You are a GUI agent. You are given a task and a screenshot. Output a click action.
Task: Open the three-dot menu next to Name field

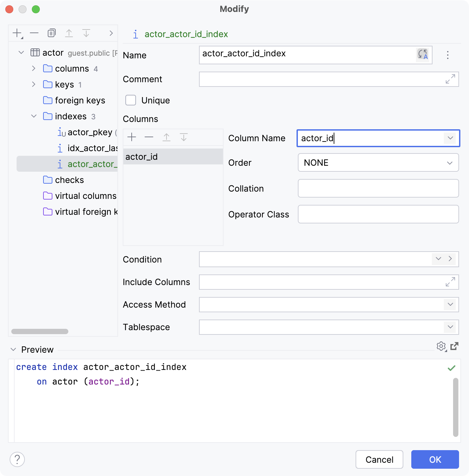[447, 55]
